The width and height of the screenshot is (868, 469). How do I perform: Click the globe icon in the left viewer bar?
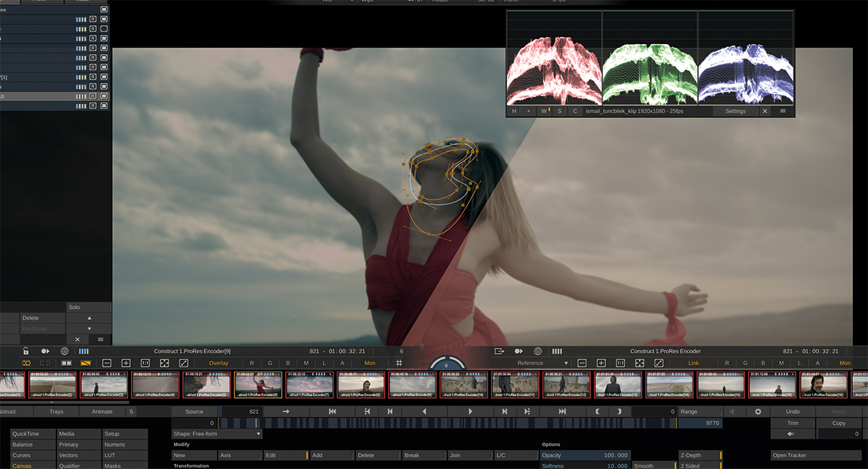[64, 351]
